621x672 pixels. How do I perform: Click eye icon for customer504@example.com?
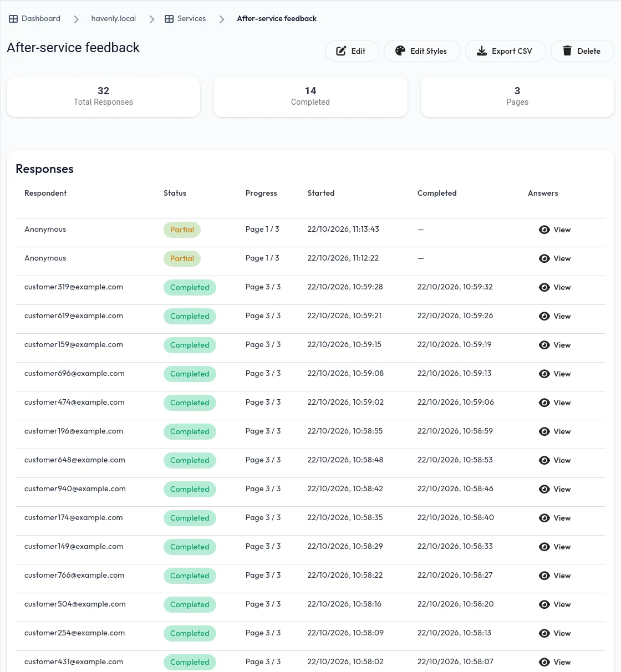544,604
